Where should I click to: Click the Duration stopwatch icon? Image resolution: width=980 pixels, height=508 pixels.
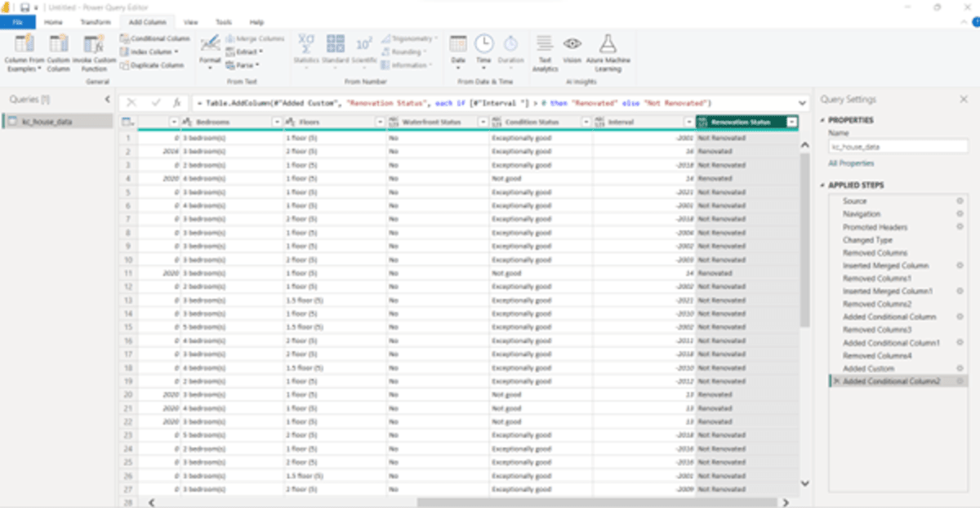510,45
